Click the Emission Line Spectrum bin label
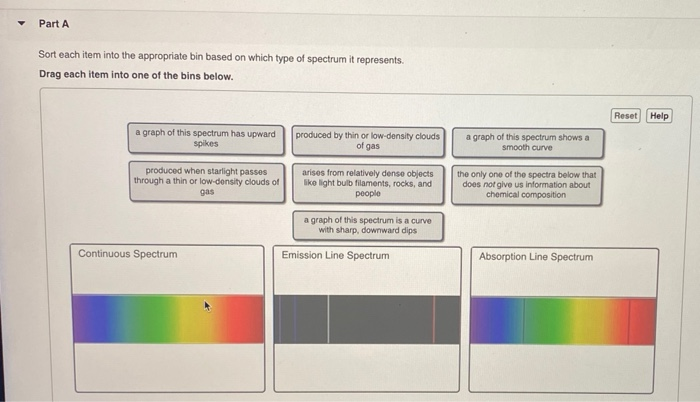The image size is (700, 402). pos(335,255)
